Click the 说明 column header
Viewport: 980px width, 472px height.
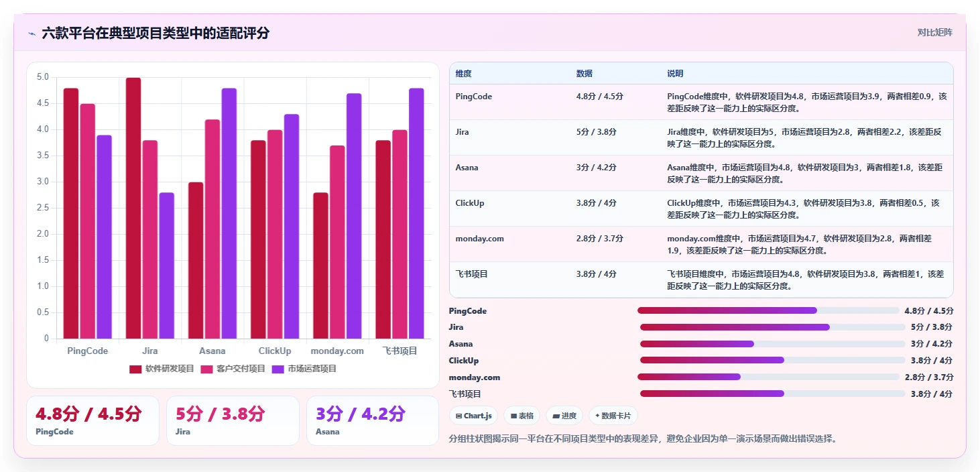675,74
